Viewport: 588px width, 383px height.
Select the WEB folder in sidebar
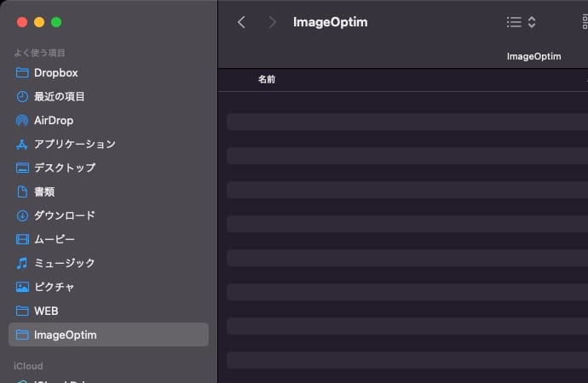coord(46,312)
